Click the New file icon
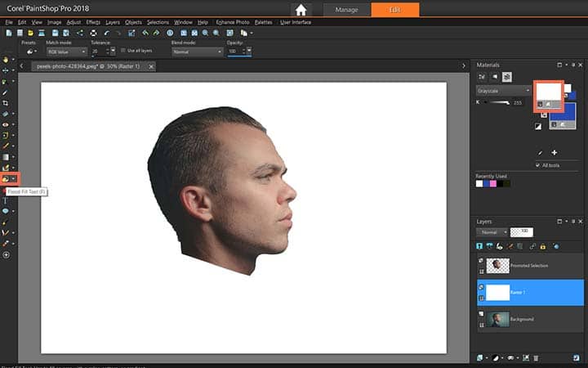The width and height of the screenshot is (588, 368). pos(9,33)
